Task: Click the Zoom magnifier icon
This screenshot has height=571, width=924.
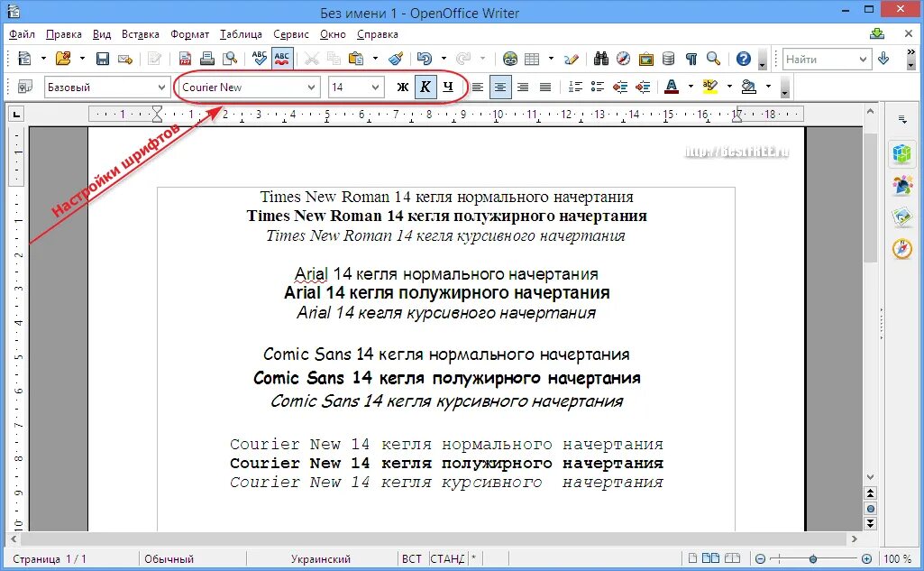Action: 713,59
